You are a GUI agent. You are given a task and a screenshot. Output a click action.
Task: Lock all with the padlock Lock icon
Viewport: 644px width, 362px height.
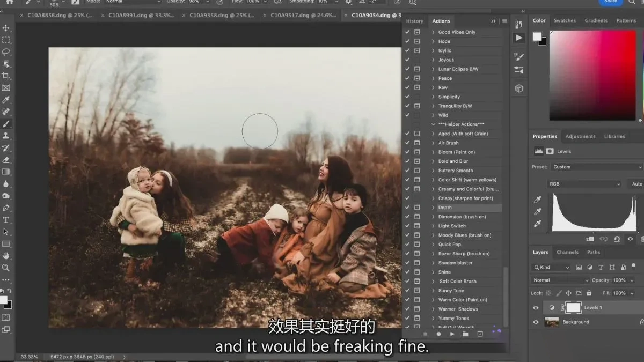pos(589,293)
